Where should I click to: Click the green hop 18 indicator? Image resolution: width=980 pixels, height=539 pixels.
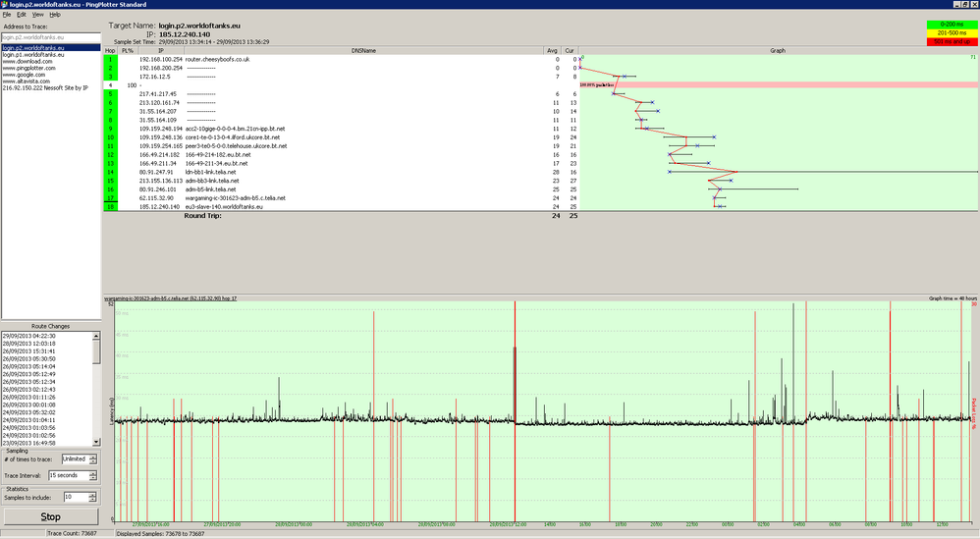(111, 207)
